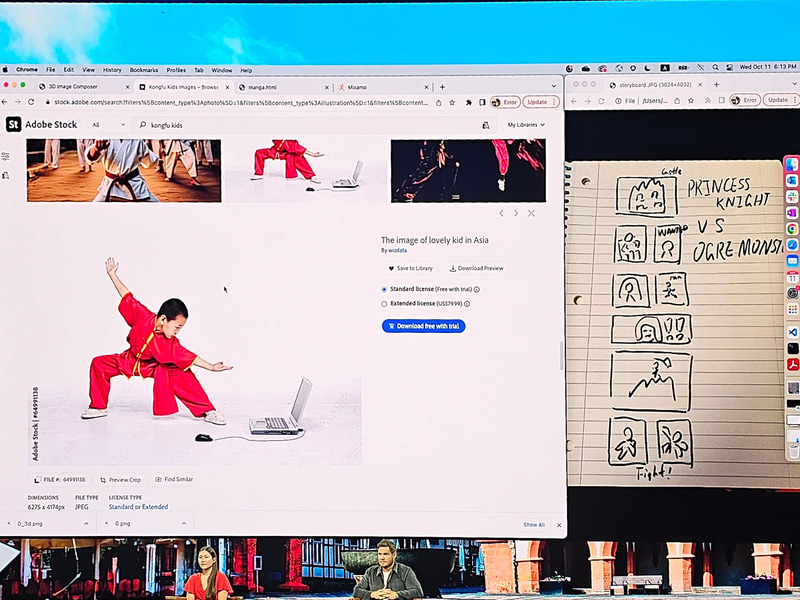Go back in the Adobe Stock window

(4, 102)
